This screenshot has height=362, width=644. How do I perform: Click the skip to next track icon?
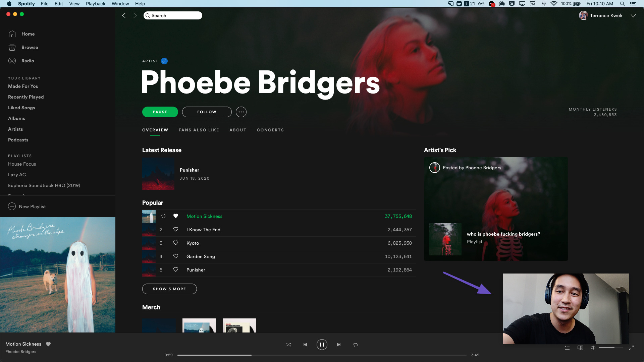pos(338,345)
